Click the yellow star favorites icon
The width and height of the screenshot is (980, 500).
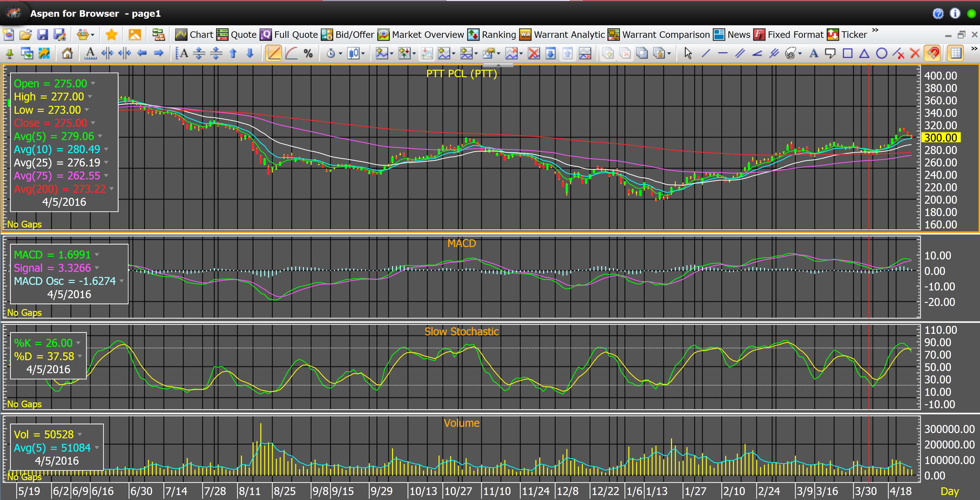click(x=112, y=35)
